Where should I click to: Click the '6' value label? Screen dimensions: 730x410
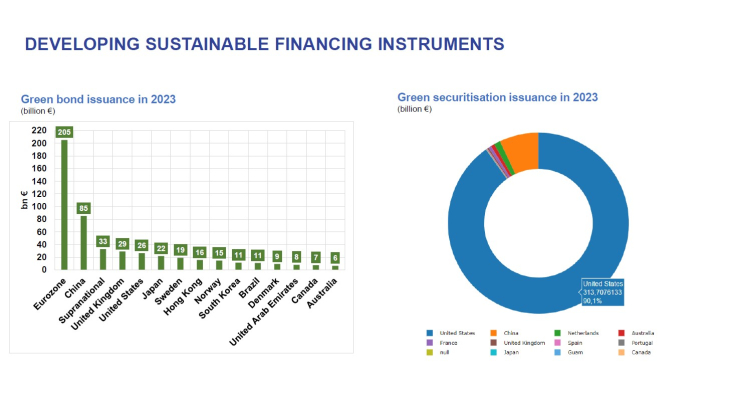[x=335, y=258]
